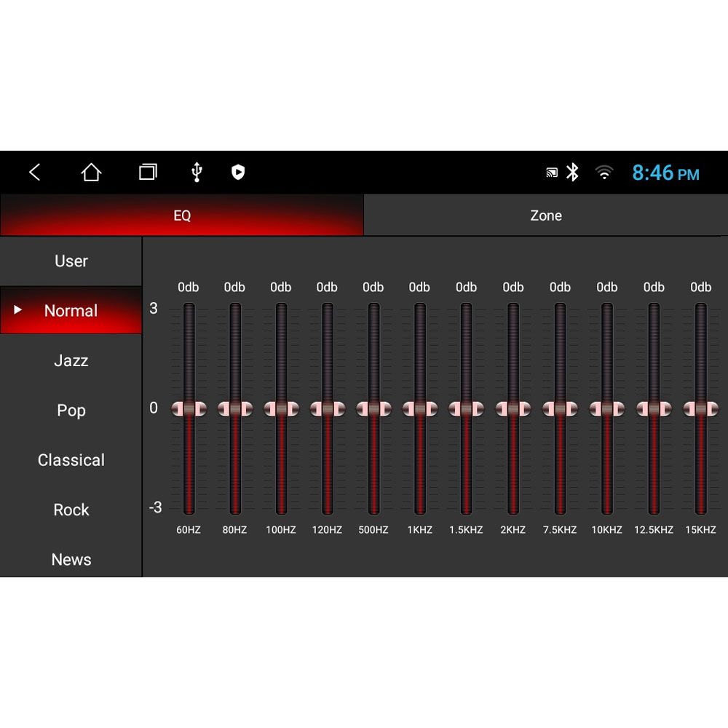Tap the USB status icon

pos(197,173)
